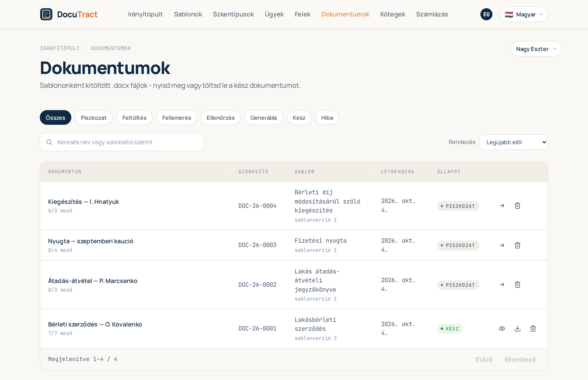
Task: Delete document DOC-26-0002 via trash icon
Action: [x=517, y=285]
